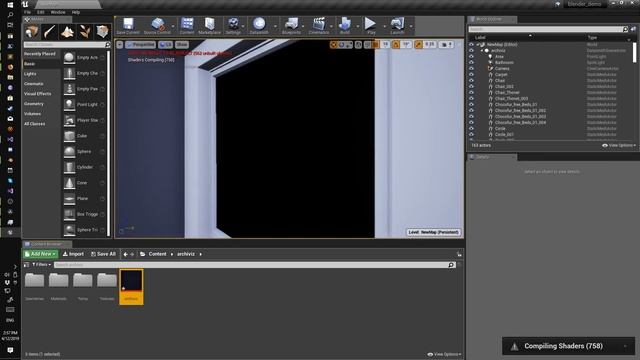This screenshot has width=640, height=360.
Task: Select the Paint mode brush icon
Action: [49, 31]
